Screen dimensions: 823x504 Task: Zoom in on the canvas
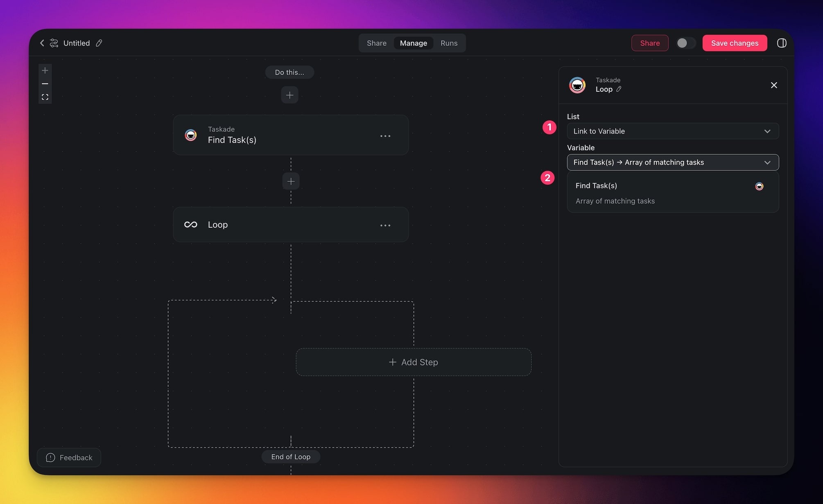pos(45,70)
